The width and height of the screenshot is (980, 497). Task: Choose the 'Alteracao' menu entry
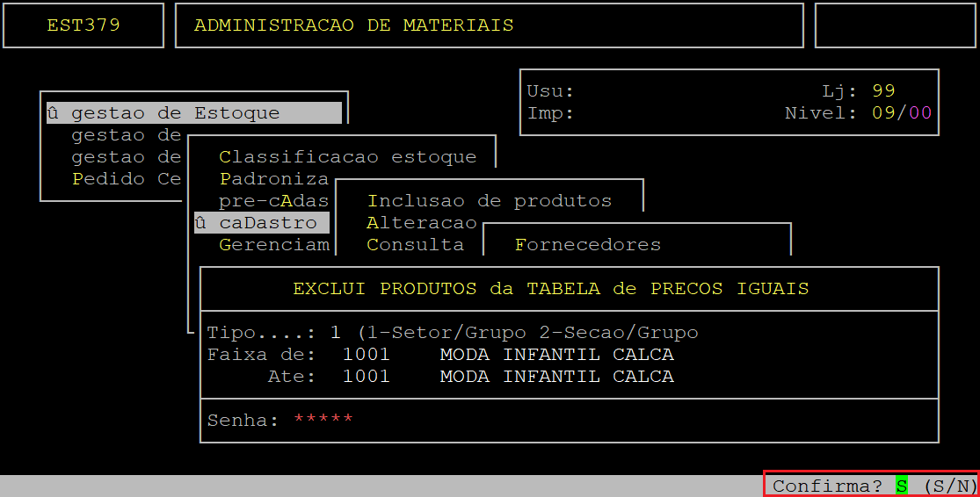421,223
